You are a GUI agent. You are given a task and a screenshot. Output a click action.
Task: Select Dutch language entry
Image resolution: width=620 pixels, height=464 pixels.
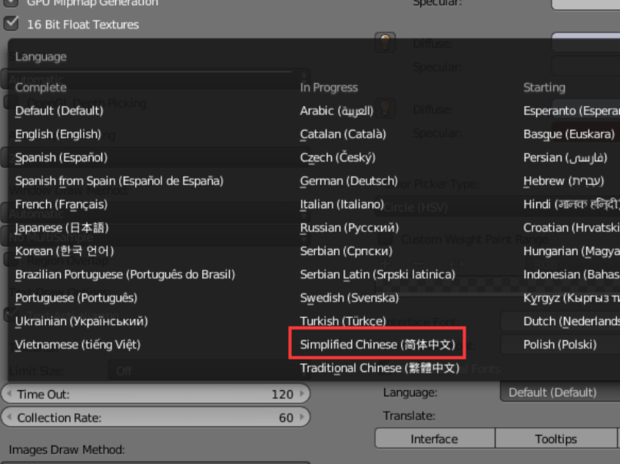[571, 321]
